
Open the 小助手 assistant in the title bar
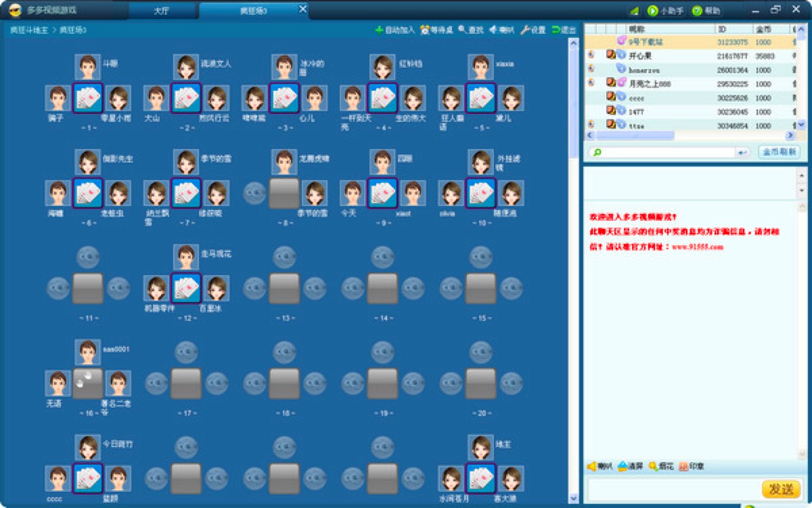pyautogui.click(x=666, y=11)
